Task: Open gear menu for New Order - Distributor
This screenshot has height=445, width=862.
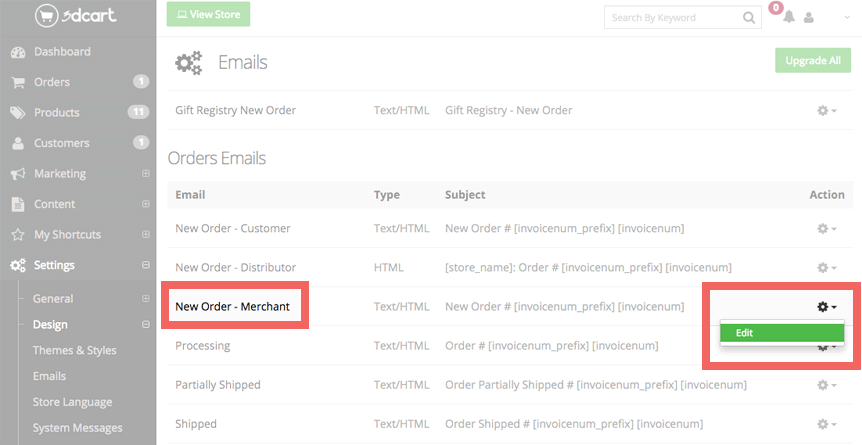Action: (826, 267)
